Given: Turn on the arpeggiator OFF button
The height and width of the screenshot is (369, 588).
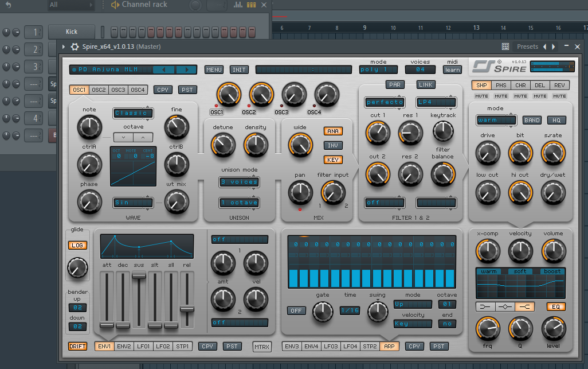Looking at the screenshot, I should click(296, 311).
